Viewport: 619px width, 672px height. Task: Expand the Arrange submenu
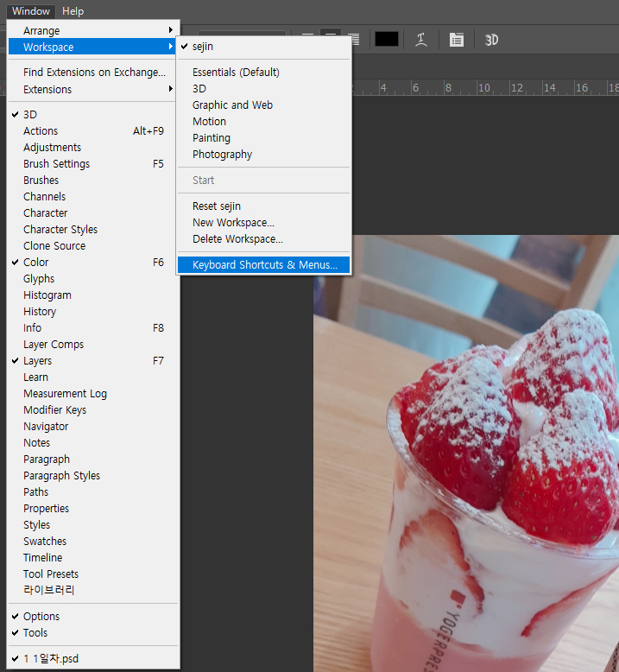[x=92, y=30]
